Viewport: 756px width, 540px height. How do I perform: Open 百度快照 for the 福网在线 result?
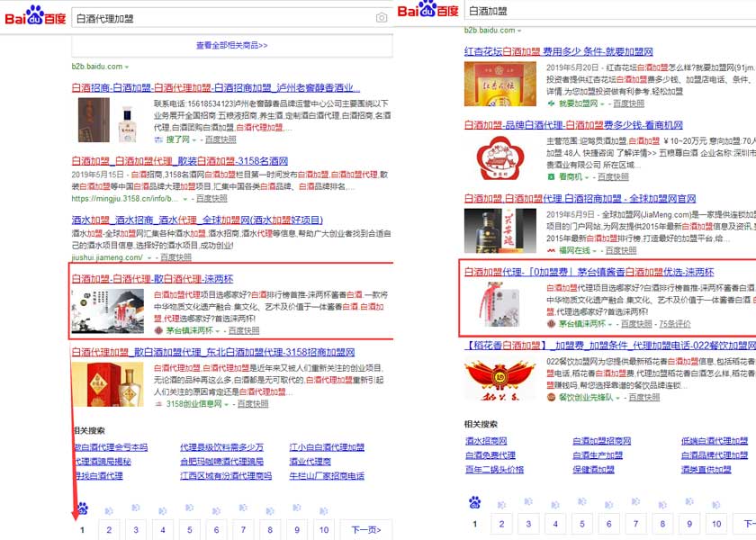621,251
